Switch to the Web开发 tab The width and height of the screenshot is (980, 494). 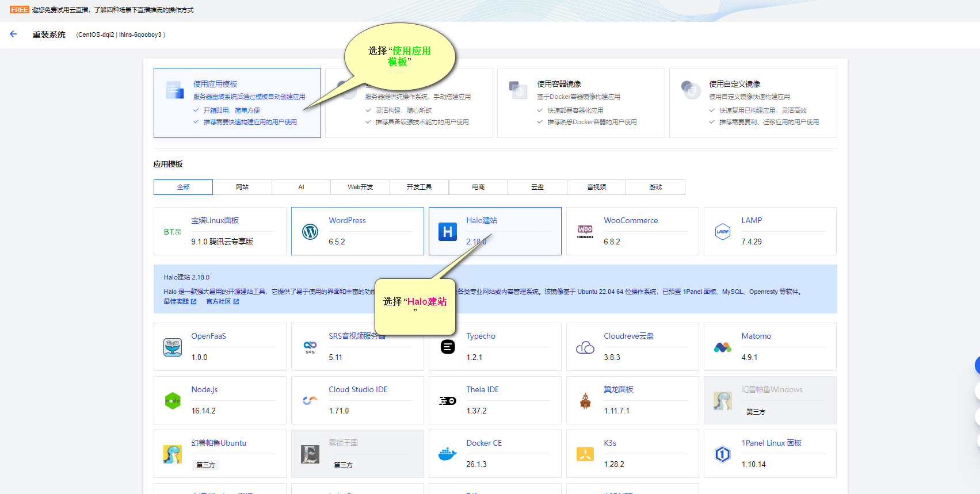[x=360, y=187]
